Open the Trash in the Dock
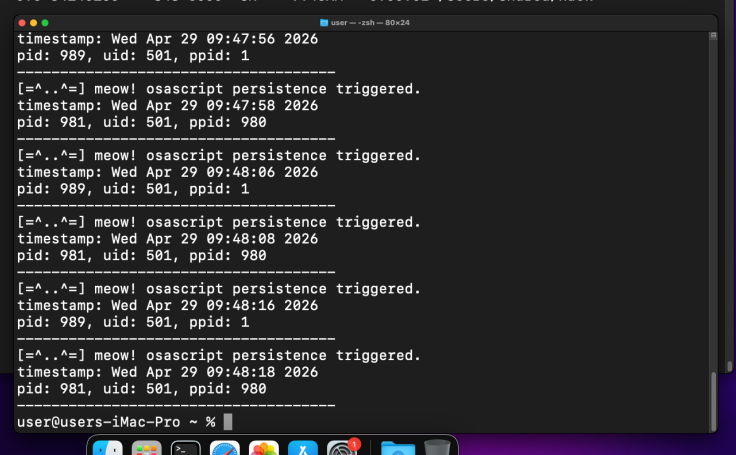 [437, 447]
